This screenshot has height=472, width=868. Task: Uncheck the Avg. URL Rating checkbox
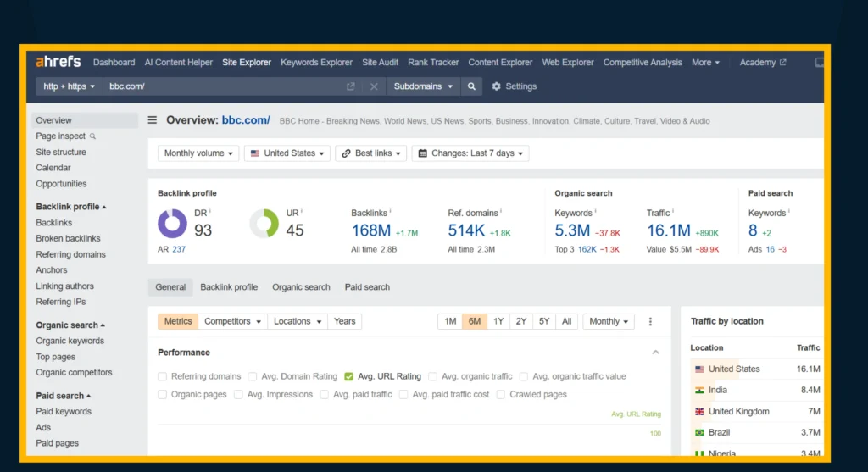click(x=348, y=376)
